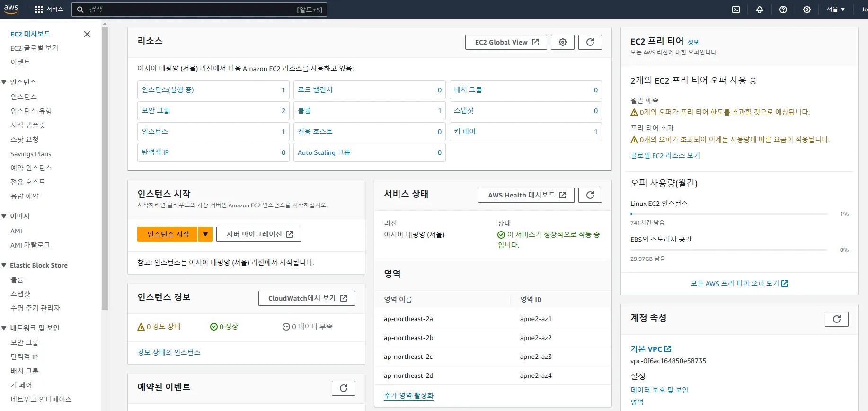The width and height of the screenshot is (868, 411).
Task: Collapse the 이미지 sidebar section
Action: [x=4, y=216]
